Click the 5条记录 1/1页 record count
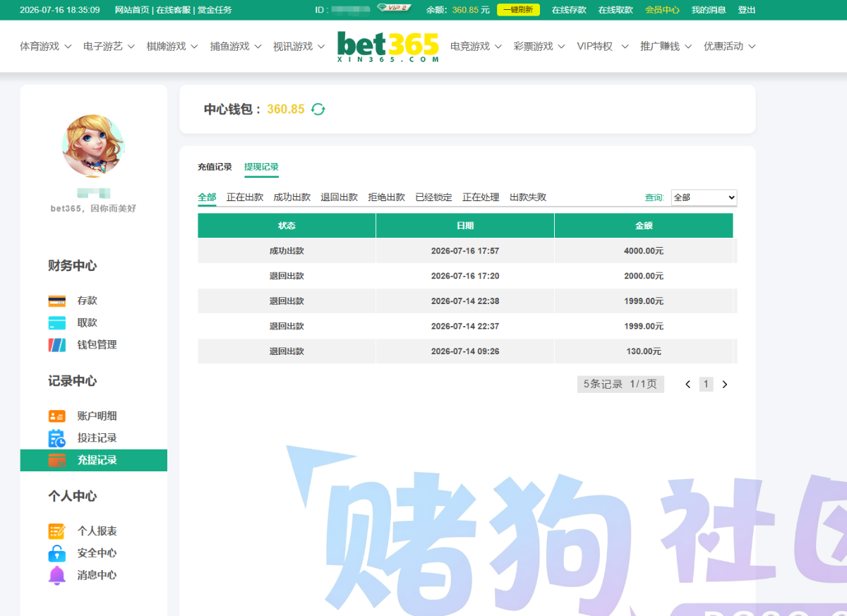 click(620, 385)
